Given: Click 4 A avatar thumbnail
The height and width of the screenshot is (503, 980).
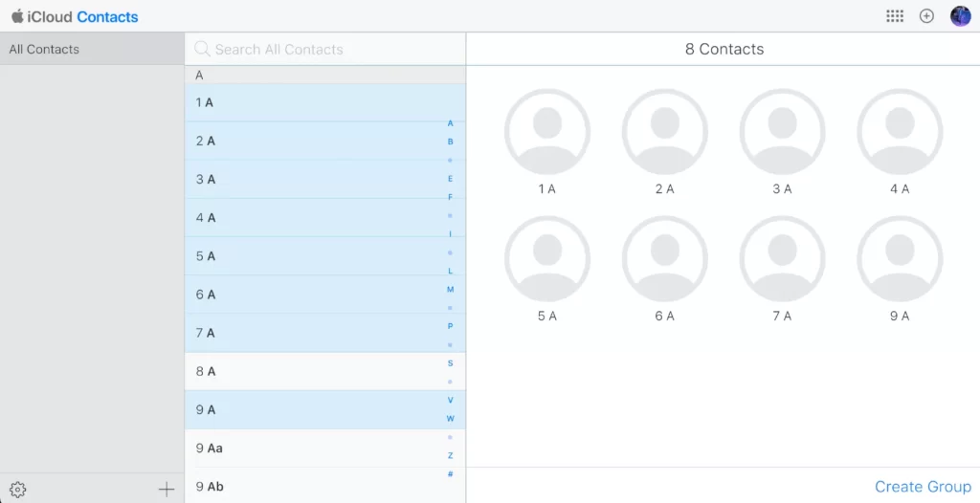Looking at the screenshot, I should tap(900, 132).
